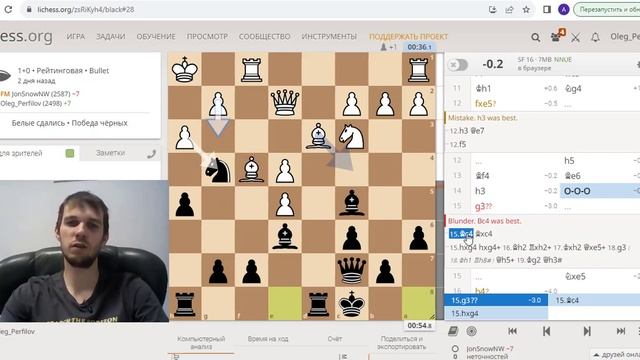This screenshot has width=640, height=360.
Task: Select the 12.h3 variation move
Action: [x=459, y=131]
